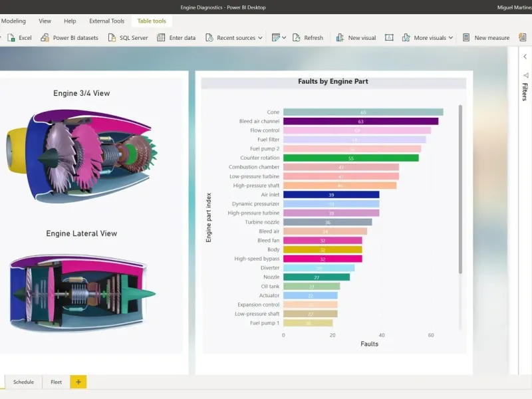This screenshot has width=532, height=399.
Task: Click the Transform data table icon
Action: coord(276,38)
